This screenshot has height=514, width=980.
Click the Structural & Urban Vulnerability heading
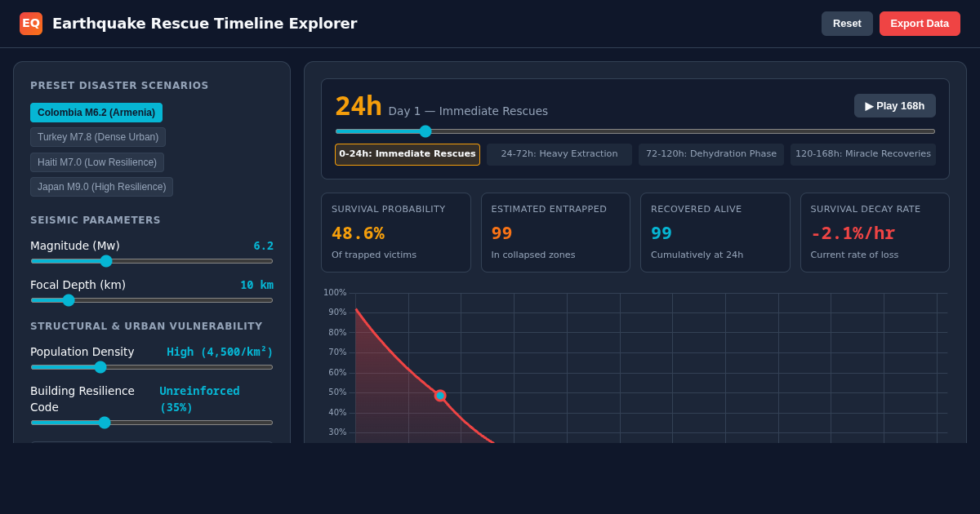coord(146,326)
